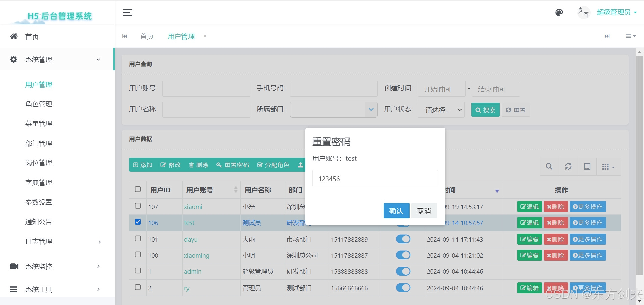This screenshot has width=644, height=305.
Task: Delete the test row with 删除
Action: tap(556, 223)
